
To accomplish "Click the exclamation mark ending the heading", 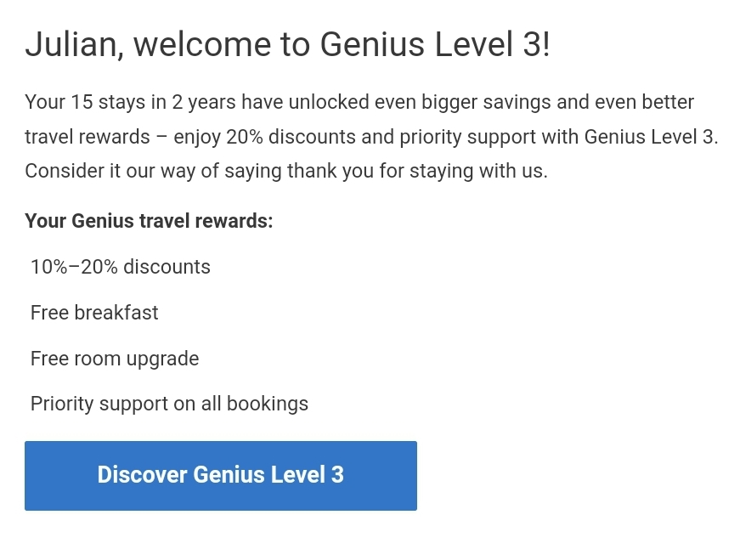I will tap(545, 45).
